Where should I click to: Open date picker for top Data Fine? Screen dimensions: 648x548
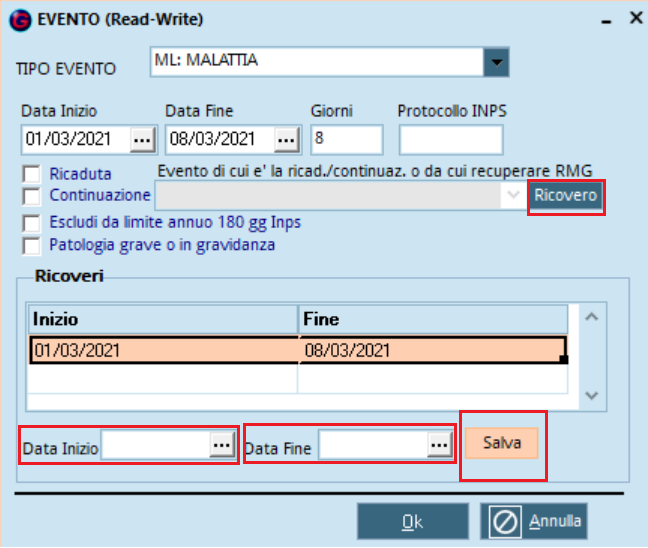tap(287, 140)
